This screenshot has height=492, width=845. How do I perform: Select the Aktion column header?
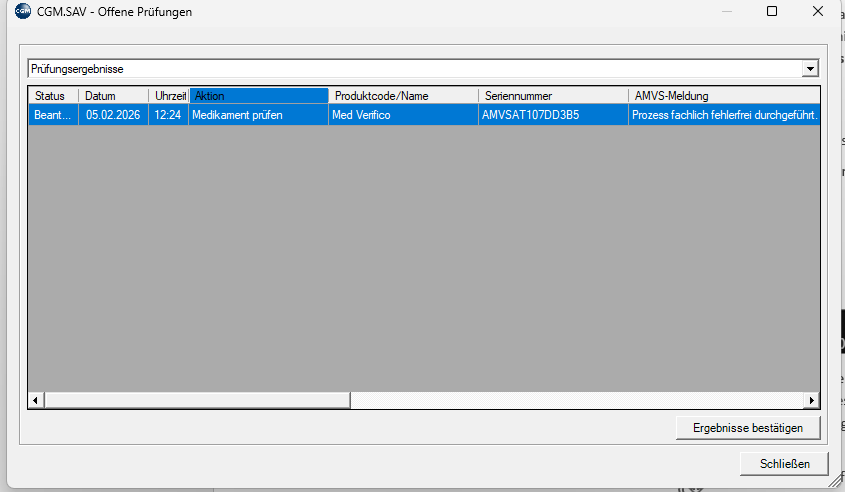[258, 96]
